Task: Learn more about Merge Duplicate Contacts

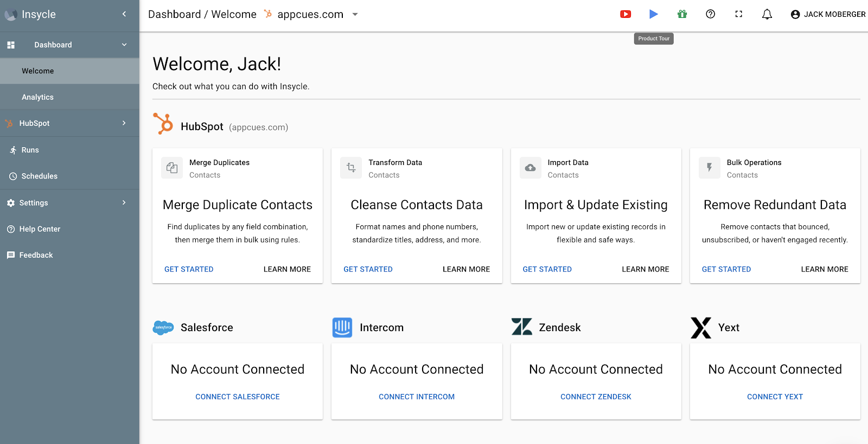Action: coord(287,269)
